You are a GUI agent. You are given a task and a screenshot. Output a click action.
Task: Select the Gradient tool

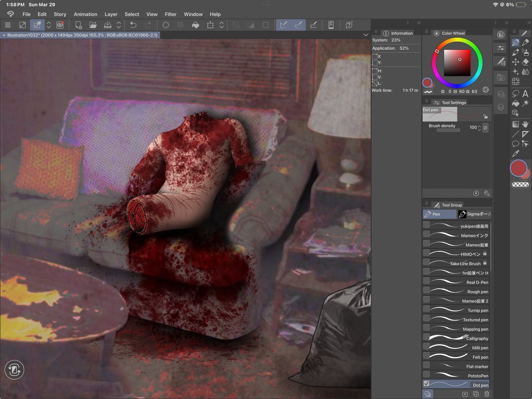coord(516,124)
